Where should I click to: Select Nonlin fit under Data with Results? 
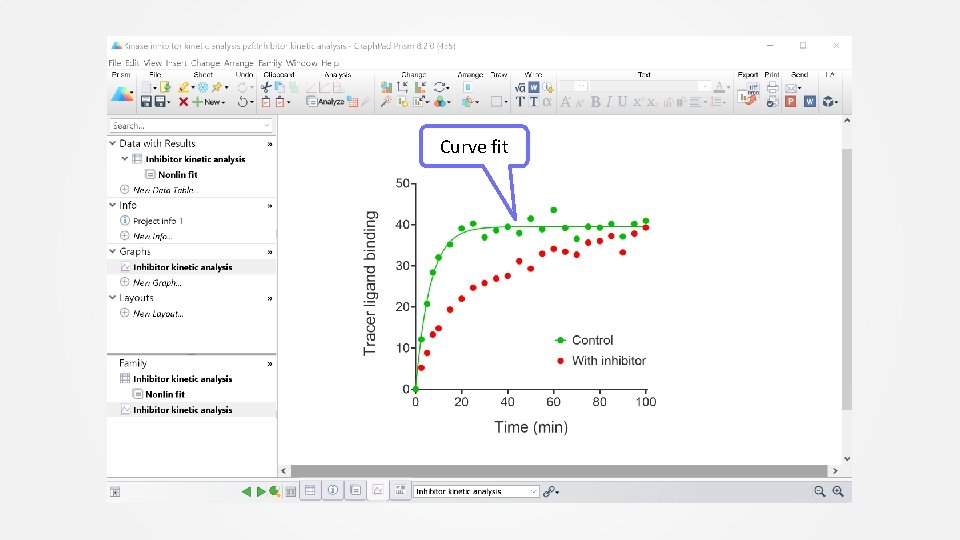pyautogui.click(x=178, y=174)
